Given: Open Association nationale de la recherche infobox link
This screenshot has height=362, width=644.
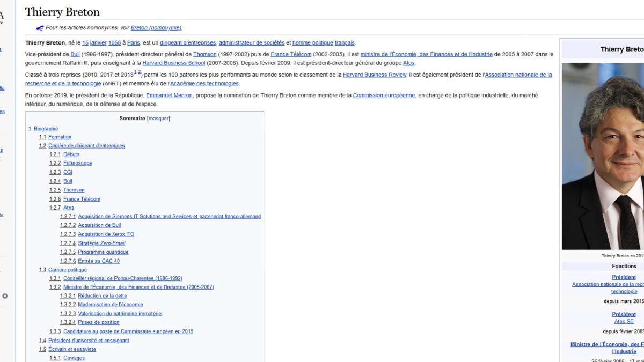Looking at the screenshot, I should 608,288.
